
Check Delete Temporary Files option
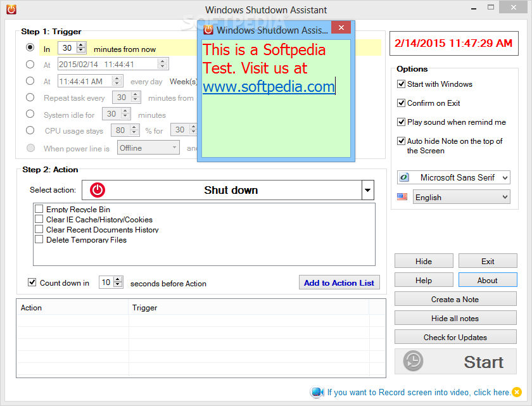click(x=39, y=239)
